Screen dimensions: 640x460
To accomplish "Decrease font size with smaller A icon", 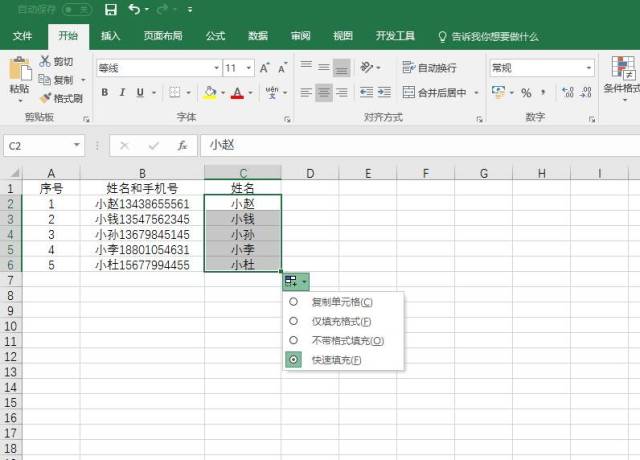I will click(282, 68).
